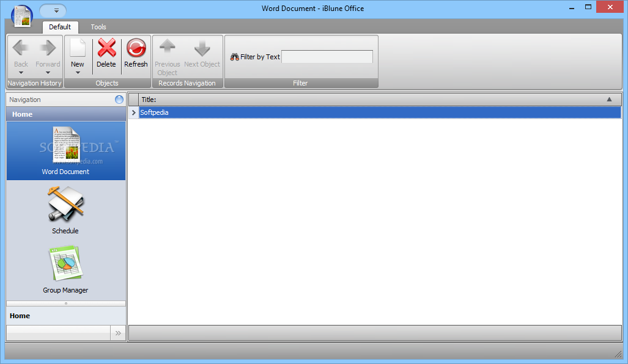Maximize the iBlune Office window
This screenshot has width=628, height=364.
pos(588,7)
